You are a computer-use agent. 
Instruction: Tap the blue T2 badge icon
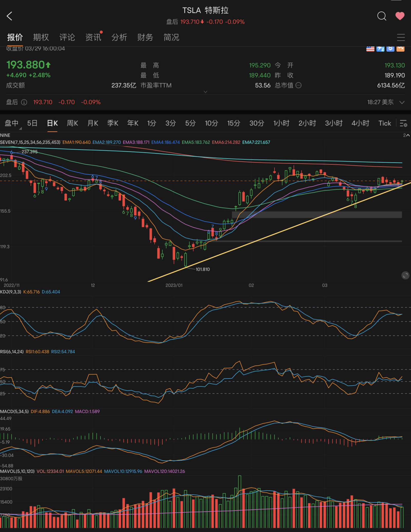coord(380,49)
